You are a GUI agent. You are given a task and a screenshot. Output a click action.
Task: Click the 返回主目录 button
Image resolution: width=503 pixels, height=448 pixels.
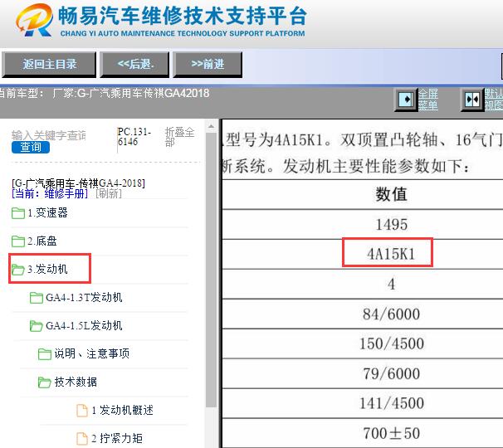coord(49,65)
